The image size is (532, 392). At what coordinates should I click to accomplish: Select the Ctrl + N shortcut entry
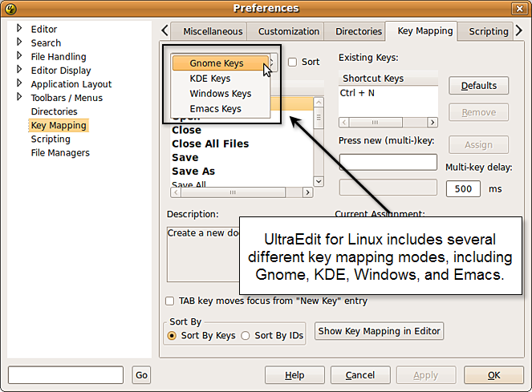point(388,93)
